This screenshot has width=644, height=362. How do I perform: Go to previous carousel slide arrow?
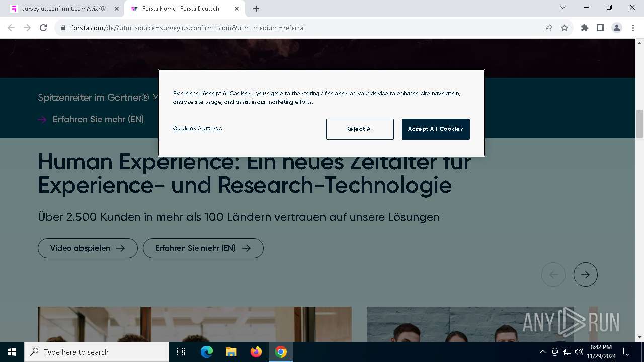click(553, 275)
